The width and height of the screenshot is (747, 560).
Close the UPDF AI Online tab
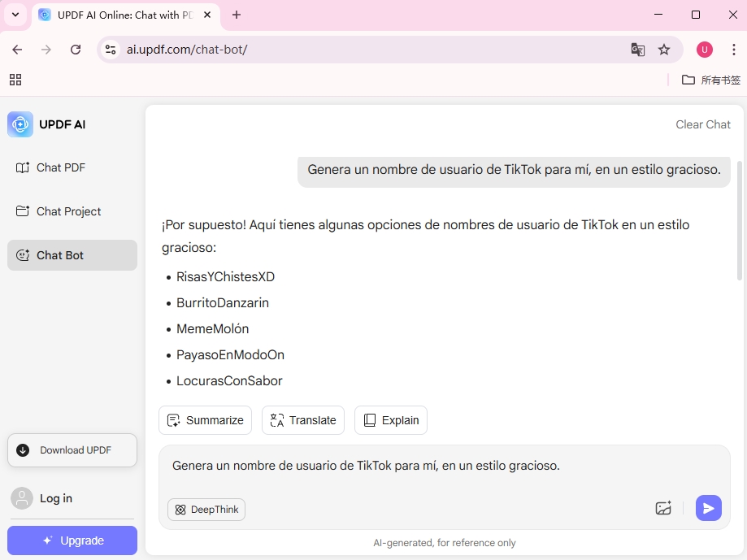point(207,15)
